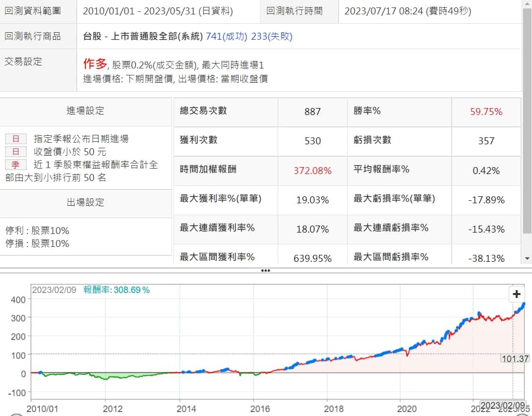Screen dimensions: 532x416
Task: Click the three-dot panel splitter handle
Action: (x=265, y=271)
